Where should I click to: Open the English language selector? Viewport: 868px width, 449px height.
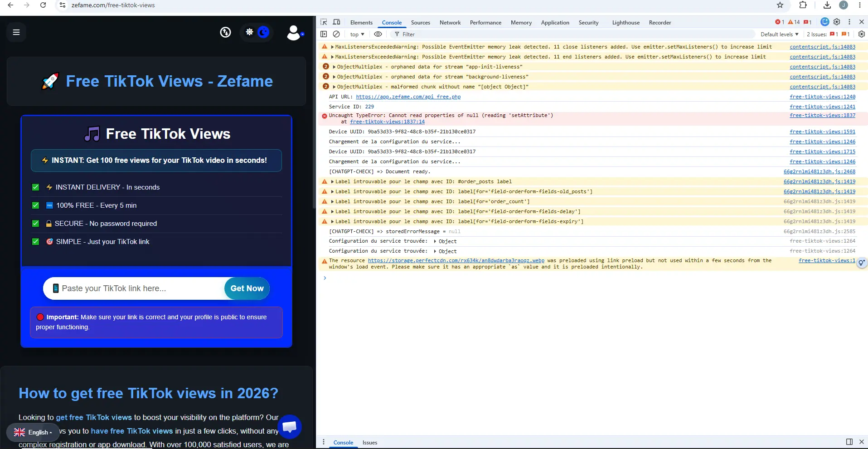click(33, 432)
